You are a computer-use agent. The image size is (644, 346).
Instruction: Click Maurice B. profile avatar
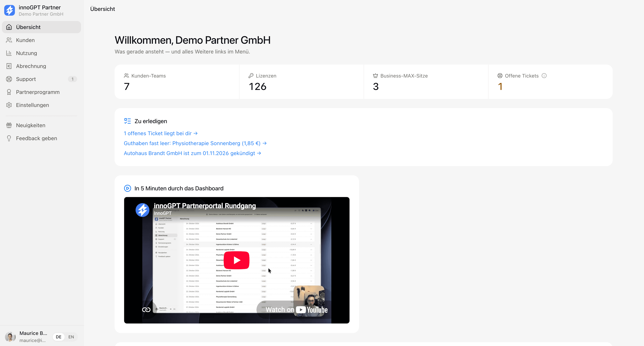click(10, 337)
